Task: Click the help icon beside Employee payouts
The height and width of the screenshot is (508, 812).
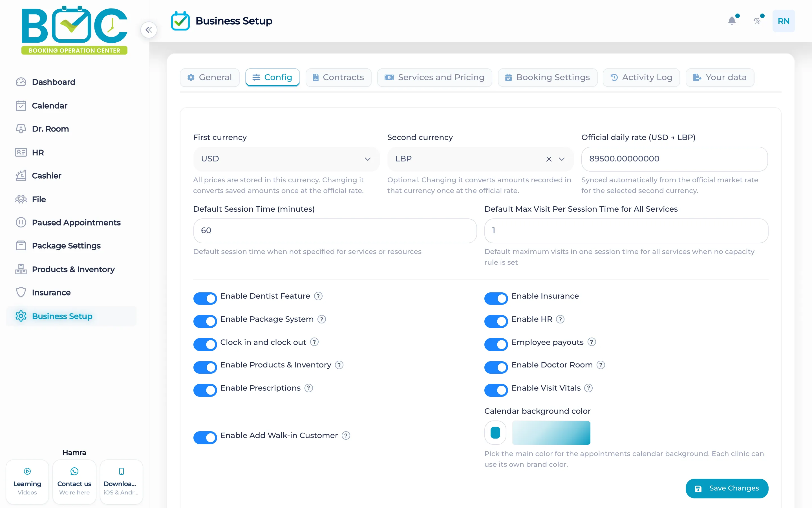Action: coord(592,342)
